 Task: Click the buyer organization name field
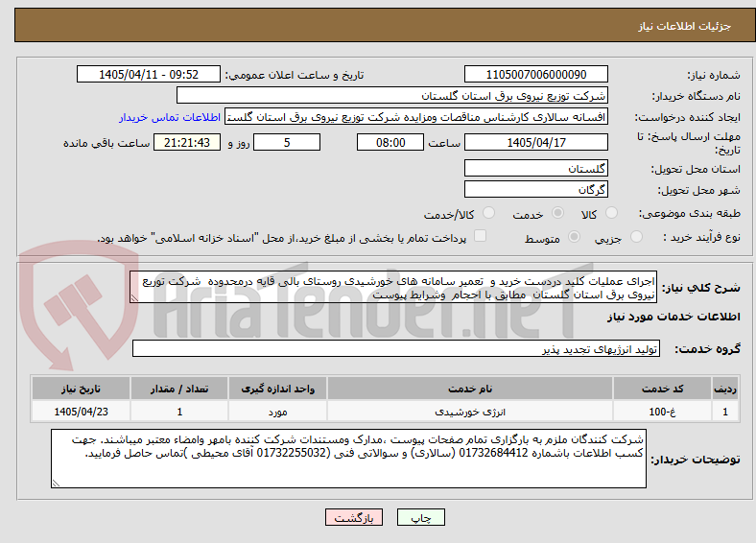tap(392, 96)
